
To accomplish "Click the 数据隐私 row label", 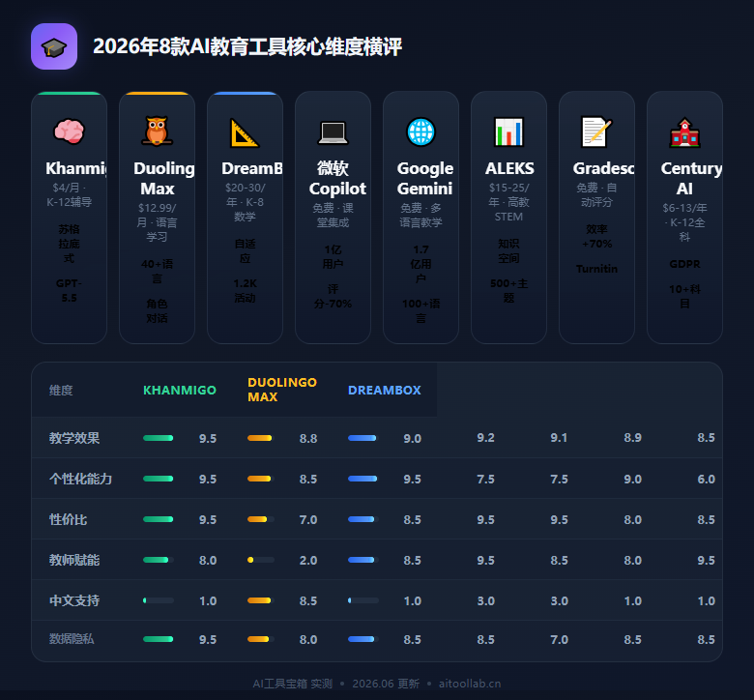I will click(x=72, y=639).
